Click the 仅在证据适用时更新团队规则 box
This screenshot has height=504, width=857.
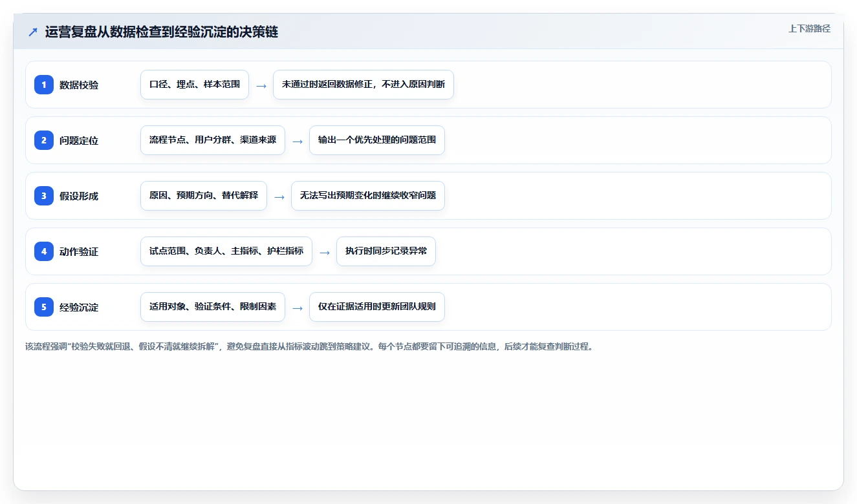pyautogui.click(x=377, y=307)
